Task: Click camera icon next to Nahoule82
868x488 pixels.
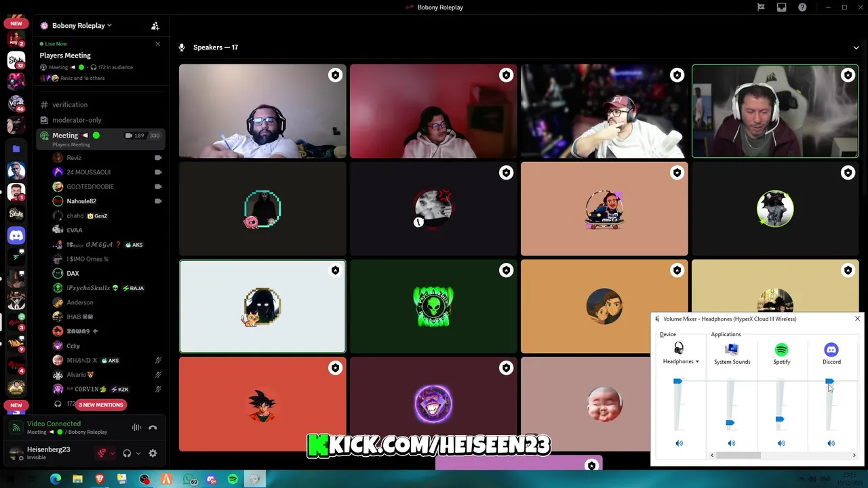Action: (x=158, y=201)
